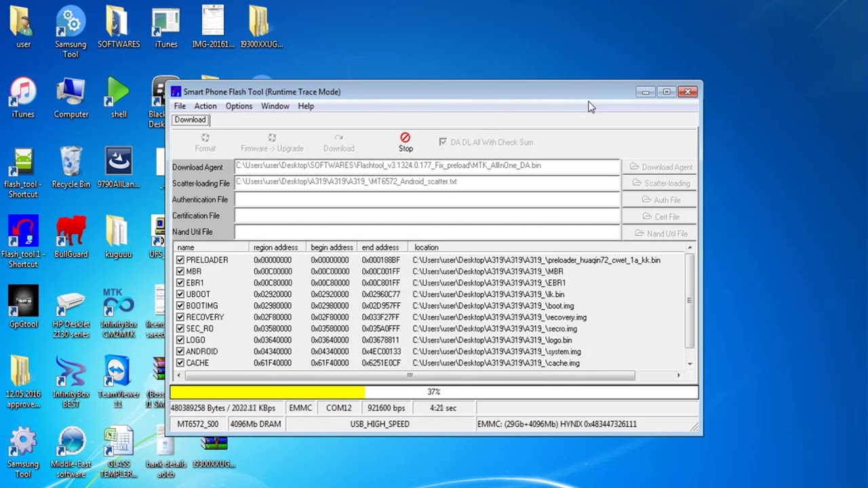The width and height of the screenshot is (868, 488).
Task: Open the Computer desktop icon
Action: pos(71,92)
